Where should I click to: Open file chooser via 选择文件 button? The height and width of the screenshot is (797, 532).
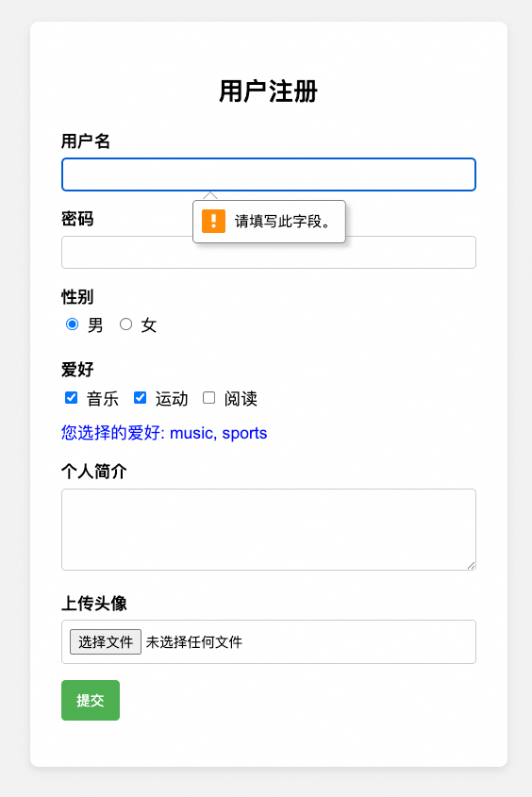(x=106, y=642)
